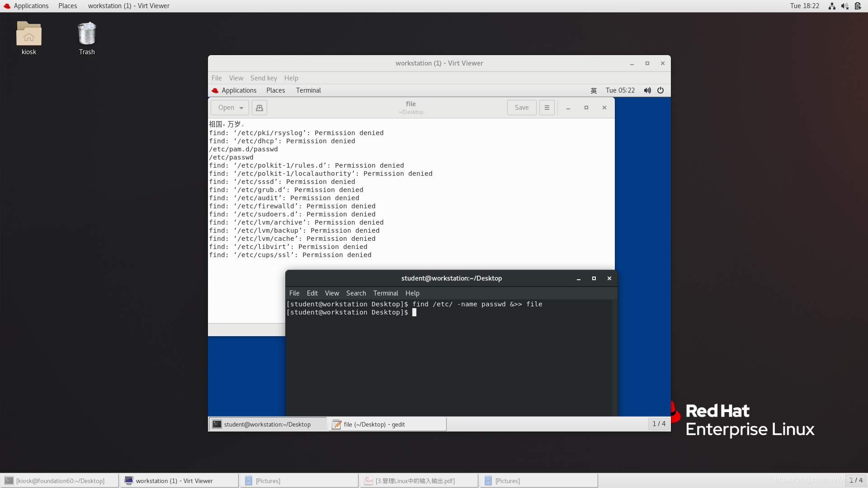
Task: Click host network status icon
Action: click(x=831, y=6)
